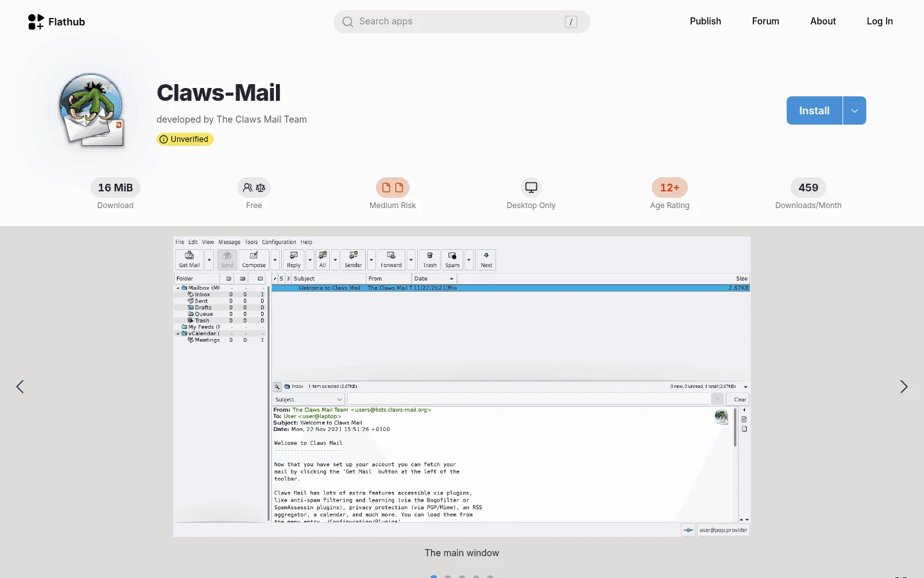Screen dimensions: 924x578
Task: Open the About page
Action: pyautogui.click(x=823, y=21)
